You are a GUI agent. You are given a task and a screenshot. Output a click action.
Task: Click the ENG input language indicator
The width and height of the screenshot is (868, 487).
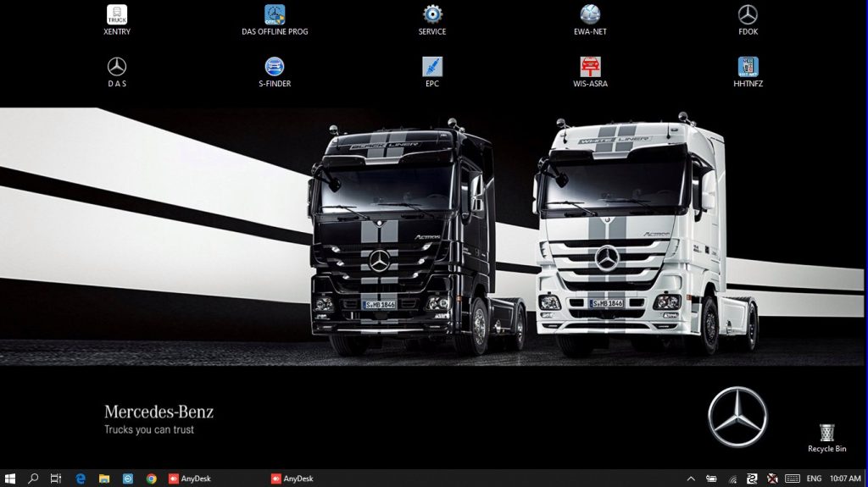[814, 479]
